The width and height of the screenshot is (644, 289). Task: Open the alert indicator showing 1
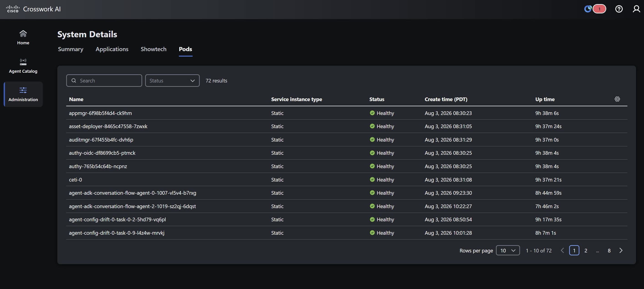[x=599, y=9]
